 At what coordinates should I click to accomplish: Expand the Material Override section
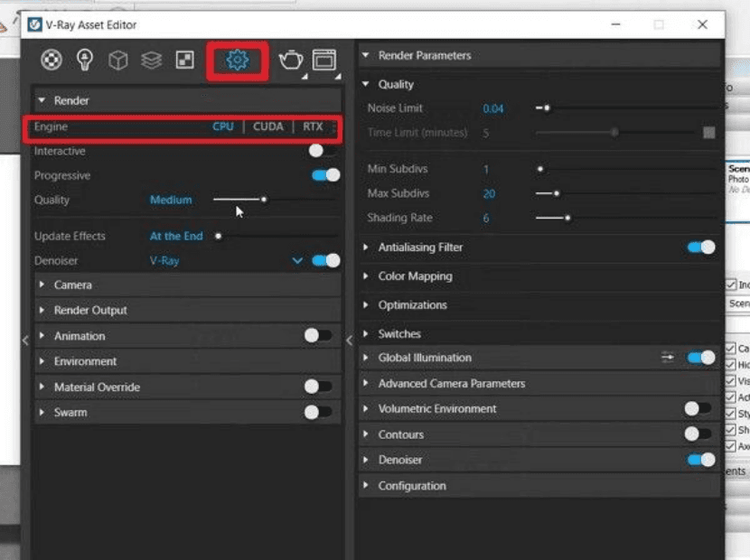click(42, 387)
